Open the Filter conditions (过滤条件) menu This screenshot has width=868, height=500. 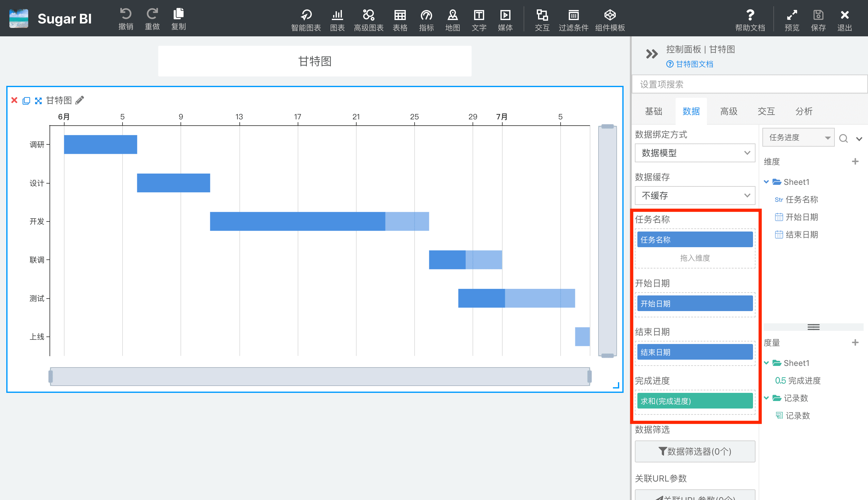[573, 20]
